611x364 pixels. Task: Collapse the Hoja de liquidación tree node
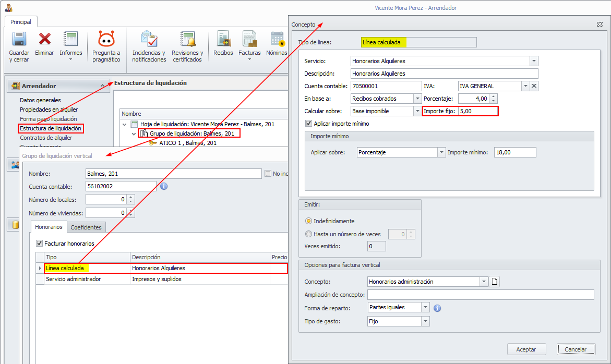(x=124, y=125)
